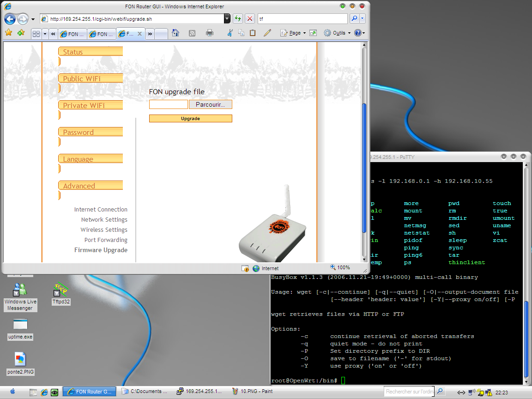Open the Password section
Image resolution: width=532 pixels, height=399 pixels.
click(x=91, y=132)
